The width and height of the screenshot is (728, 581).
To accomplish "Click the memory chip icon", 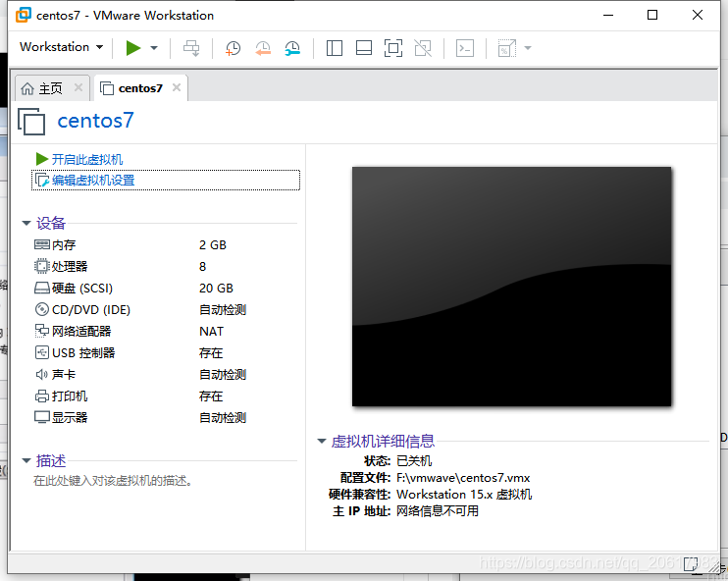I will click(x=42, y=244).
